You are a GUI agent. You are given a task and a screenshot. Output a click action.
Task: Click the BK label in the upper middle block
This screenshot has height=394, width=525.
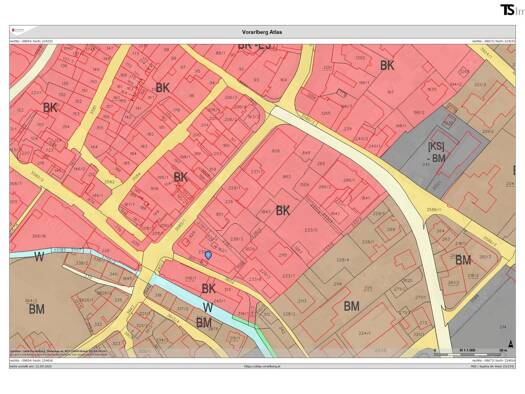(x=163, y=88)
